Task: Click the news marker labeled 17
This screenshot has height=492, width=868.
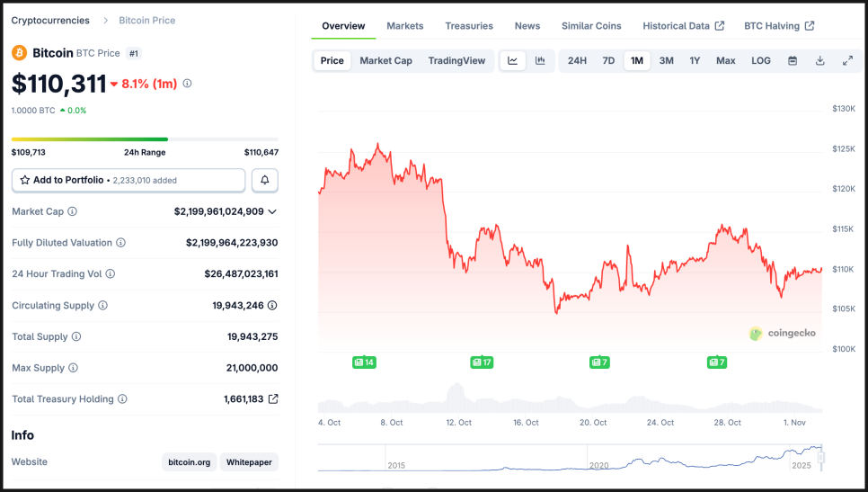Action: (x=482, y=362)
